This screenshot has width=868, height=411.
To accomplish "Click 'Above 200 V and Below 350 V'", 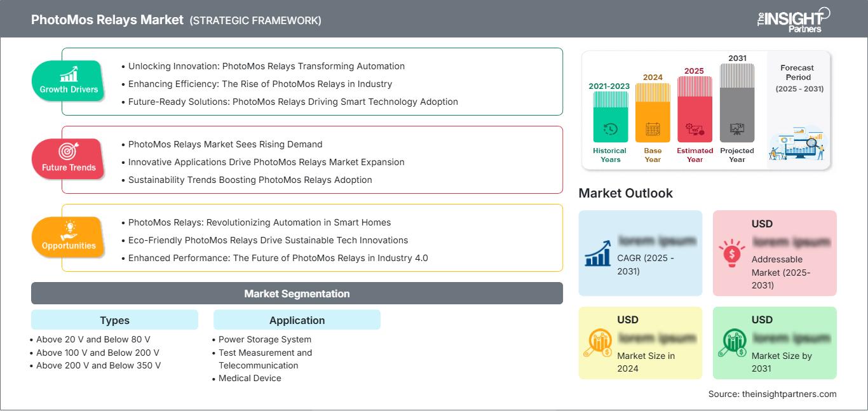I will (x=98, y=365).
